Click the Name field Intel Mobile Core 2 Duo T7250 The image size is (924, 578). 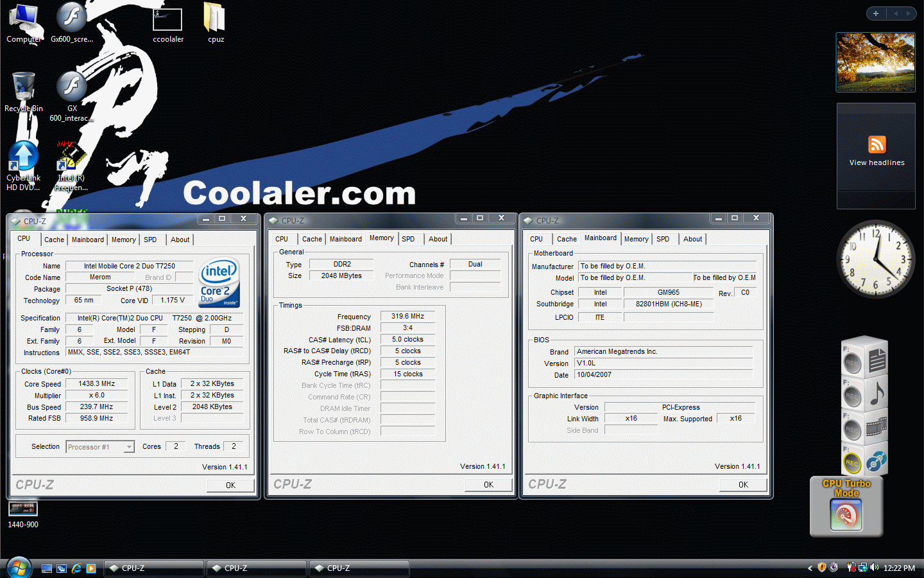(x=130, y=266)
